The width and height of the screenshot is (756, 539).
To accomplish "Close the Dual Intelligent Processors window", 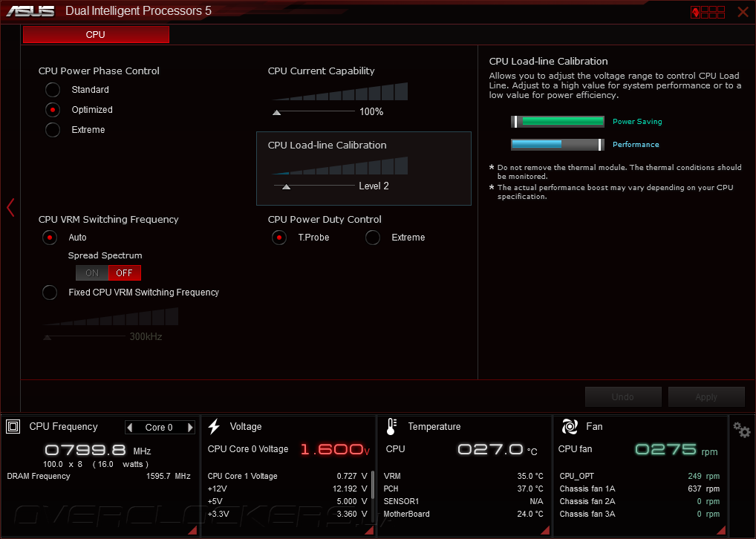I will pos(743,12).
